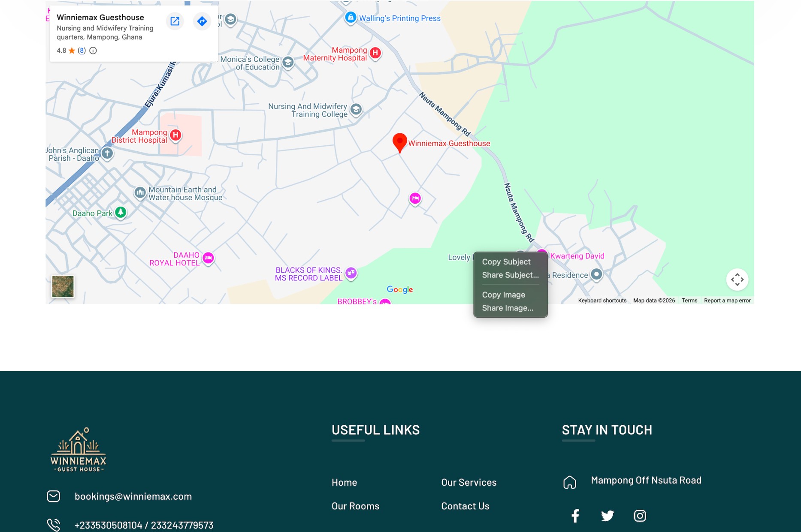Viewport: 801px width, 532px height.
Task: Click Mampong Maternity Hospital H marker
Action: 375,53
